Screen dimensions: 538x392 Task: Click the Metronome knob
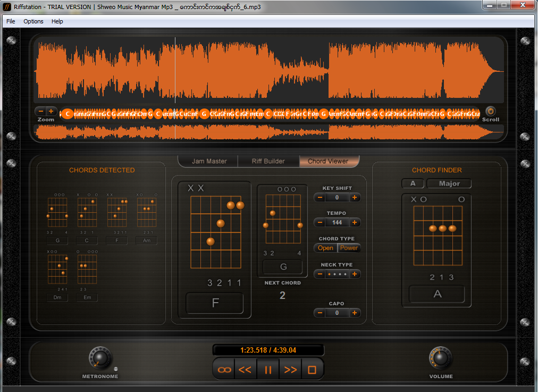pyautogui.click(x=100, y=357)
